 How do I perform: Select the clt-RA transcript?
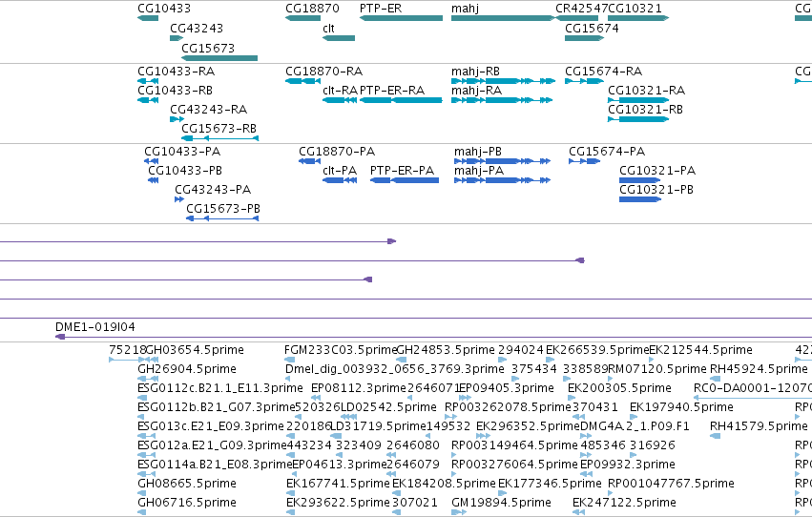(x=340, y=100)
